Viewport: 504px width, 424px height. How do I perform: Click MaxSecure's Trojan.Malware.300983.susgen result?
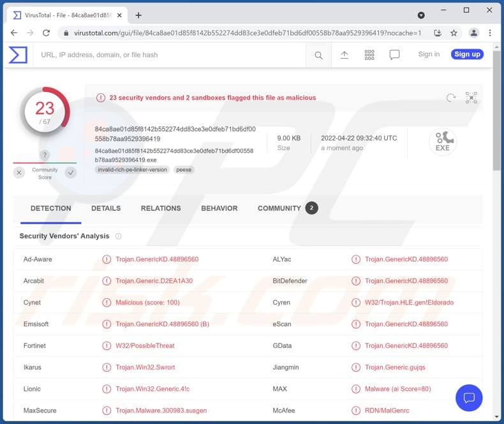pos(161,411)
